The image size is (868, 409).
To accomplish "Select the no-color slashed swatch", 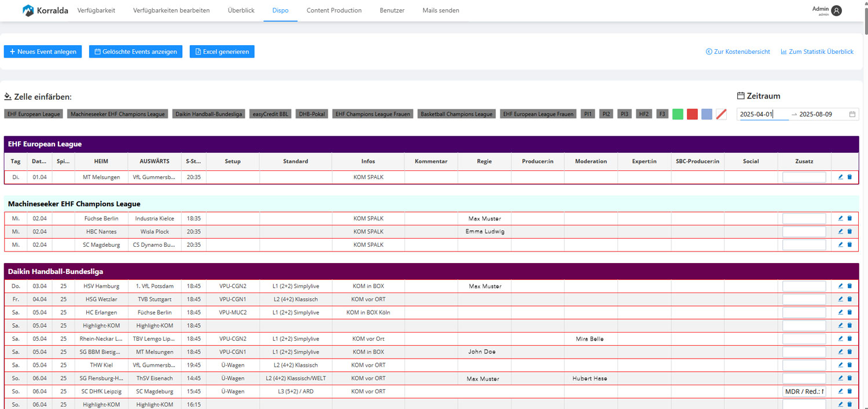I will point(721,114).
